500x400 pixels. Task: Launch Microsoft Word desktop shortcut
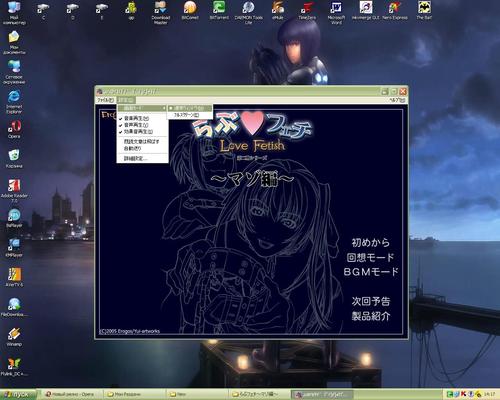336,13
